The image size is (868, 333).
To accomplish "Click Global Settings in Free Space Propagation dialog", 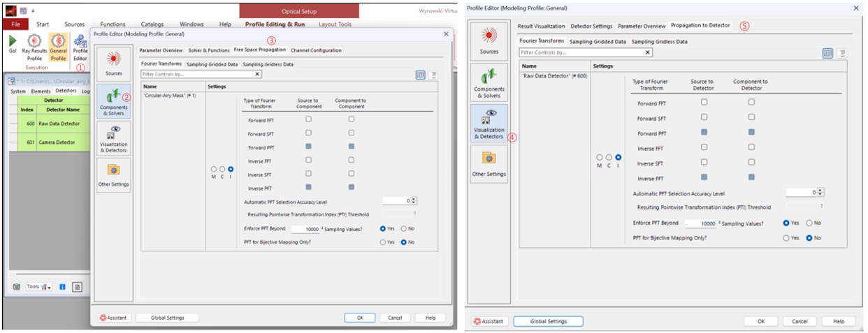I will point(166,318).
